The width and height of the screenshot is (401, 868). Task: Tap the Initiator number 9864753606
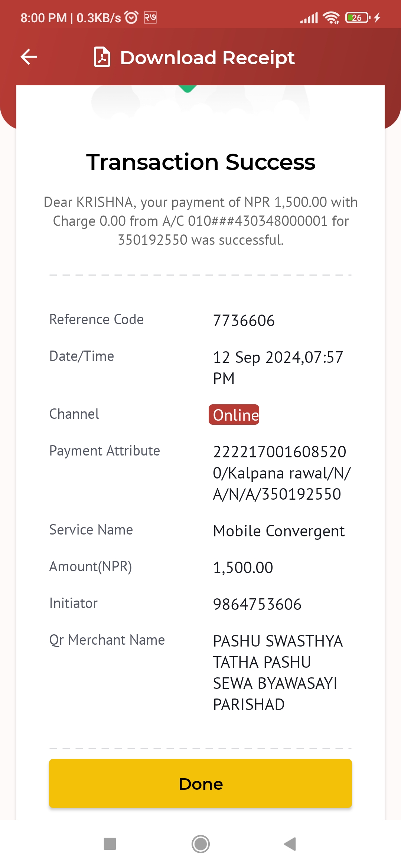pyautogui.click(x=257, y=604)
